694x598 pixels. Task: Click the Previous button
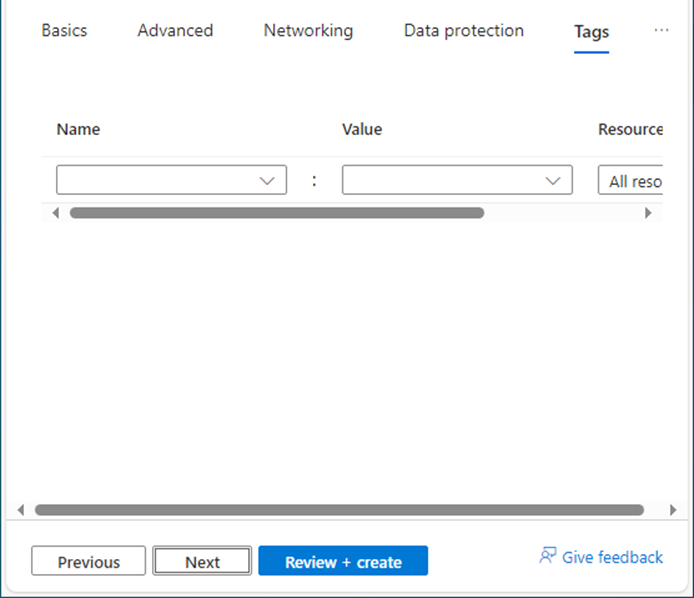coord(89,561)
